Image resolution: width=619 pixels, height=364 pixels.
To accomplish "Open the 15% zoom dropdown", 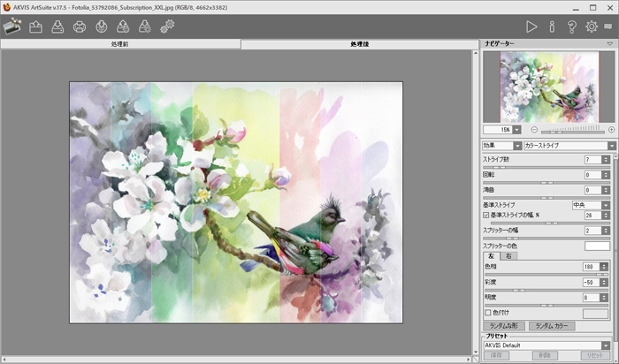I will pyautogui.click(x=516, y=130).
